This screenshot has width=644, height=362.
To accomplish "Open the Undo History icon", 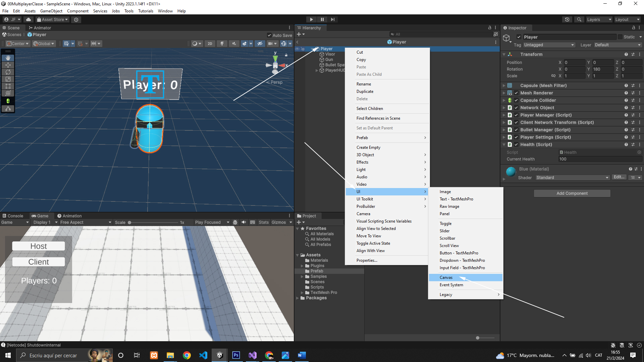I will (x=567, y=19).
